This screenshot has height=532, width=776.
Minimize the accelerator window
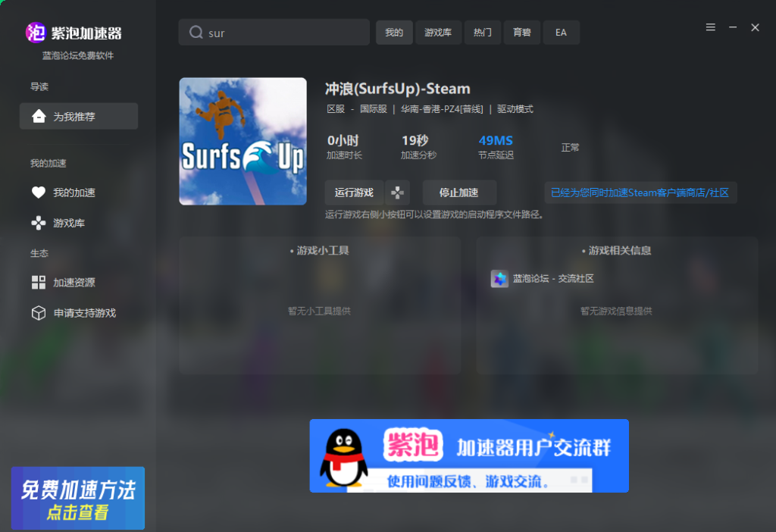(733, 27)
